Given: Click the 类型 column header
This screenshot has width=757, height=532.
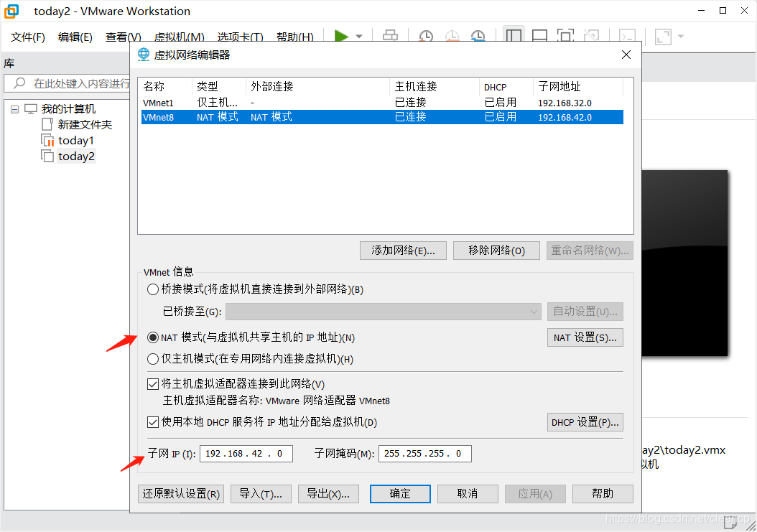Looking at the screenshot, I should [219, 86].
